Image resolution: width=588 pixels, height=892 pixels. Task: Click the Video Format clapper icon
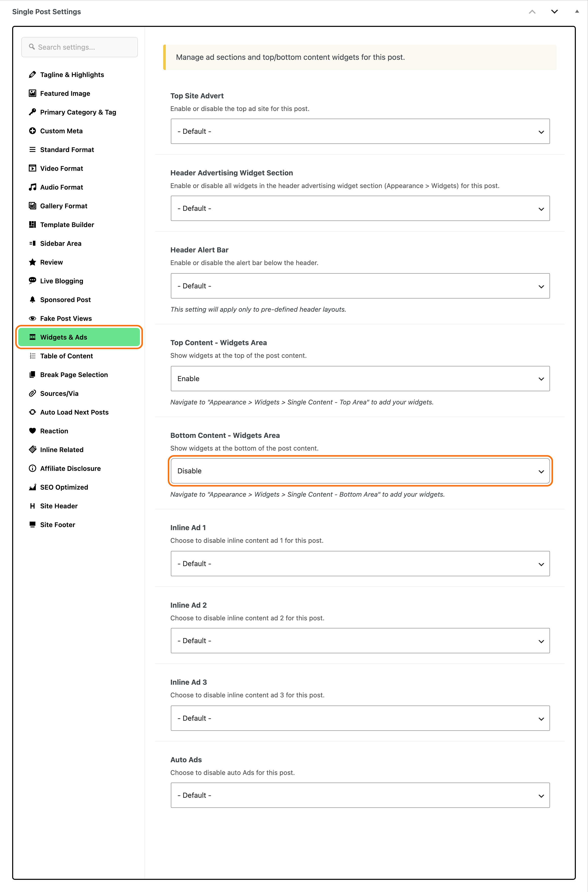coord(33,168)
